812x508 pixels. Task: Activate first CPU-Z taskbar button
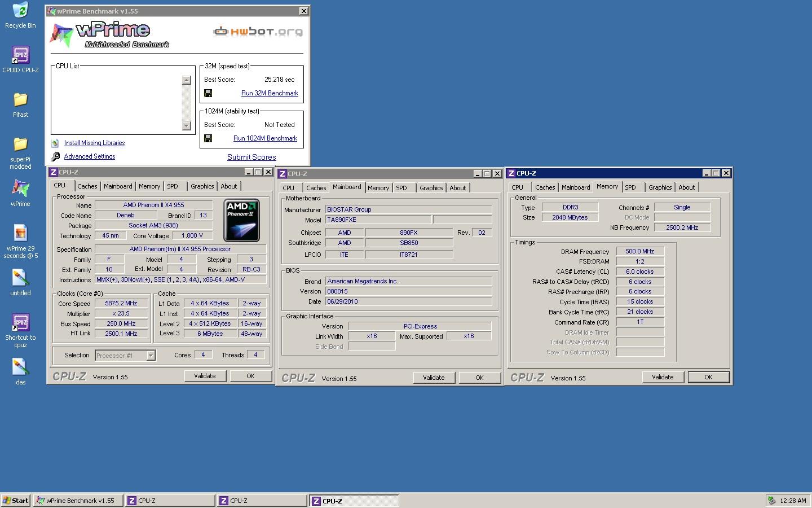pyautogui.click(x=170, y=501)
